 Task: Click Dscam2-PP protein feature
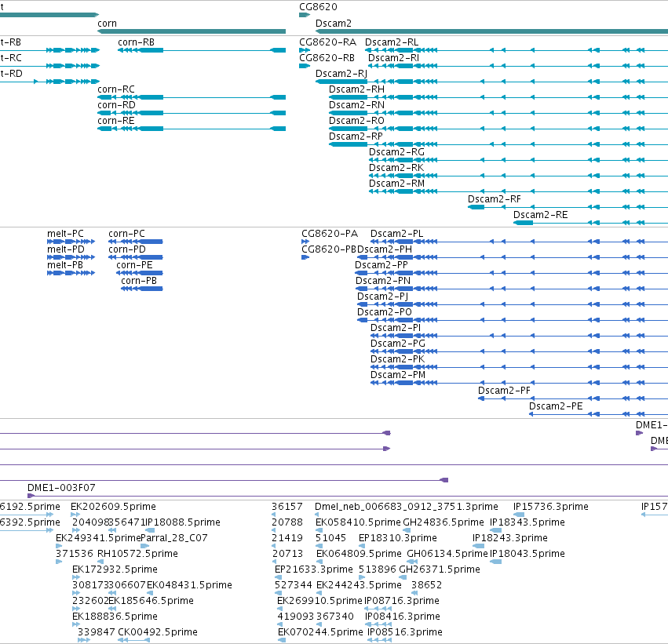tap(381, 266)
